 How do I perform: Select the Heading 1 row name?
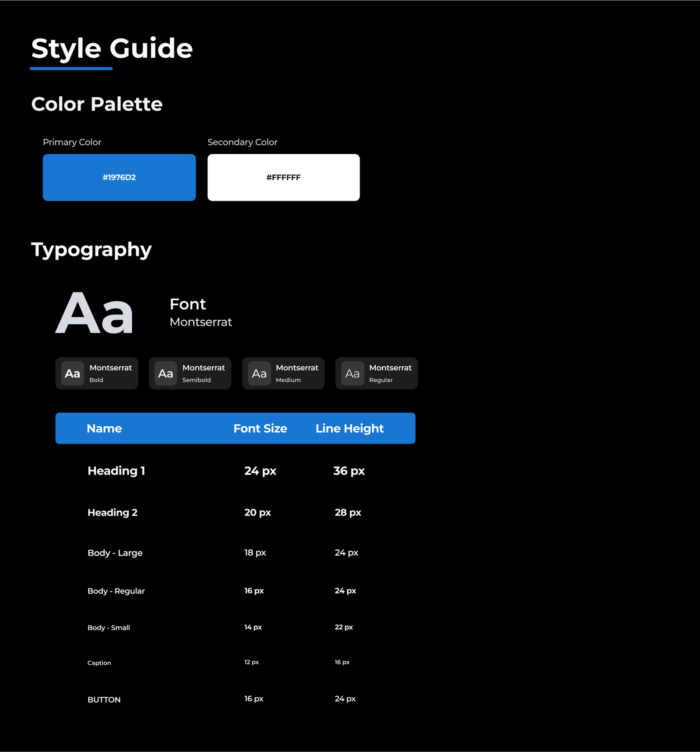coord(116,471)
